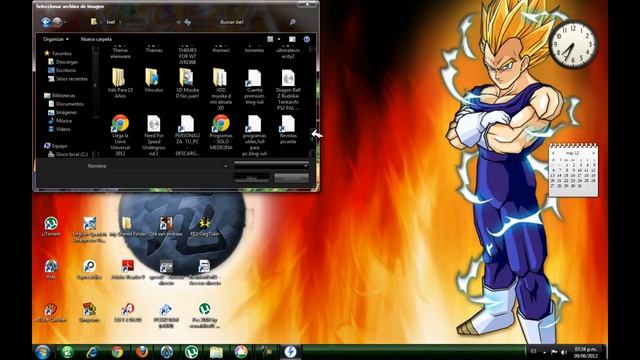Open uTorrent desktop shortcut
This screenshot has width=640, height=360.
(x=51, y=227)
